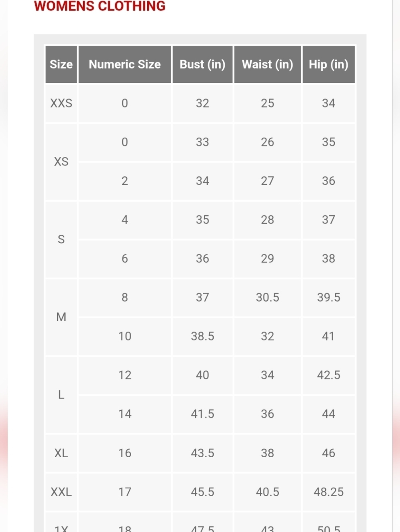Click the 43.5 bust measurement cell
This screenshot has height=532, width=400.
[x=202, y=453]
